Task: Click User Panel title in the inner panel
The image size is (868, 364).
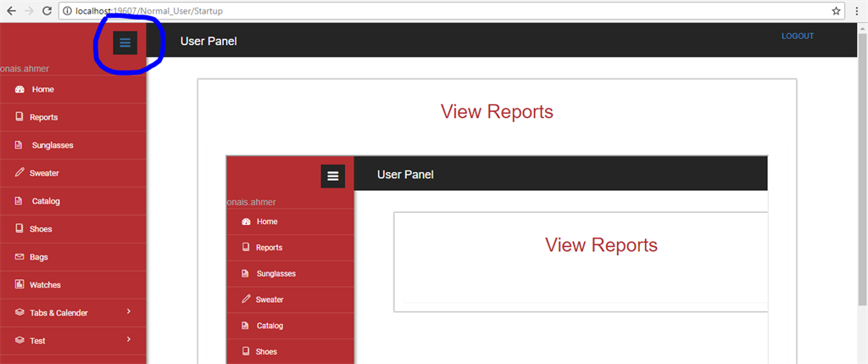Action: click(x=405, y=175)
